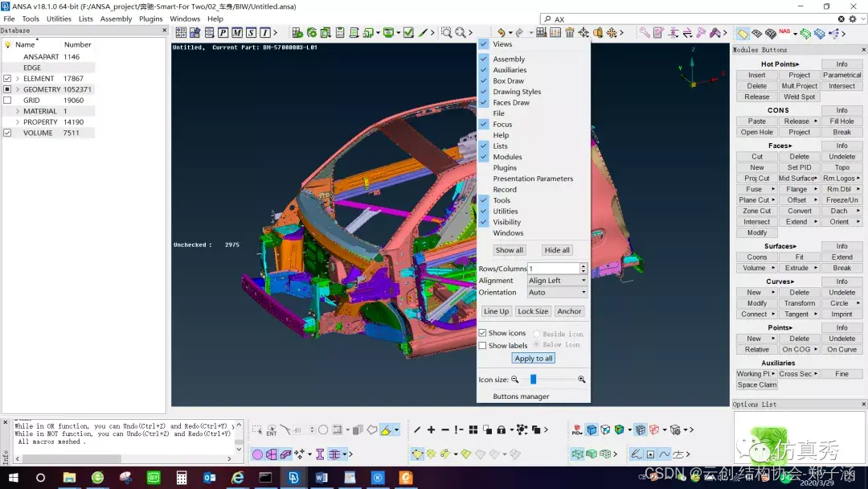The width and height of the screenshot is (868, 489).
Task: Uncheck Show icons checkbox
Action: click(483, 333)
